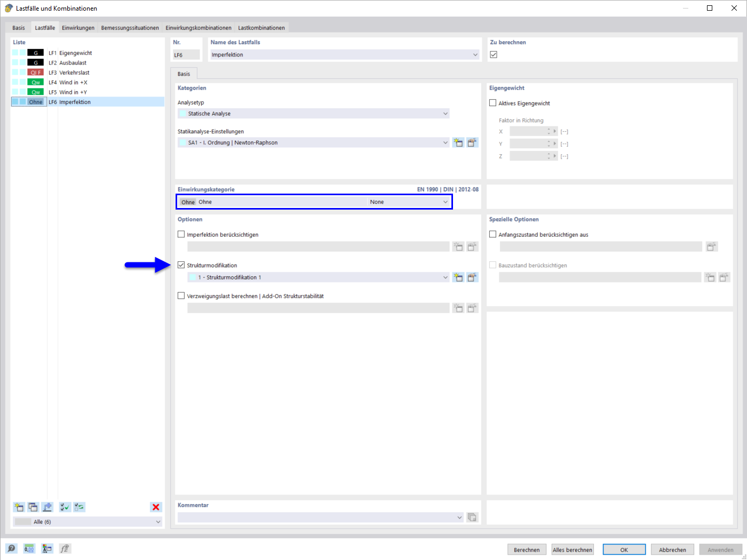This screenshot has height=560, width=747.
Task: Switch to Lastkombinationen tab
Action: coord(261,28)
